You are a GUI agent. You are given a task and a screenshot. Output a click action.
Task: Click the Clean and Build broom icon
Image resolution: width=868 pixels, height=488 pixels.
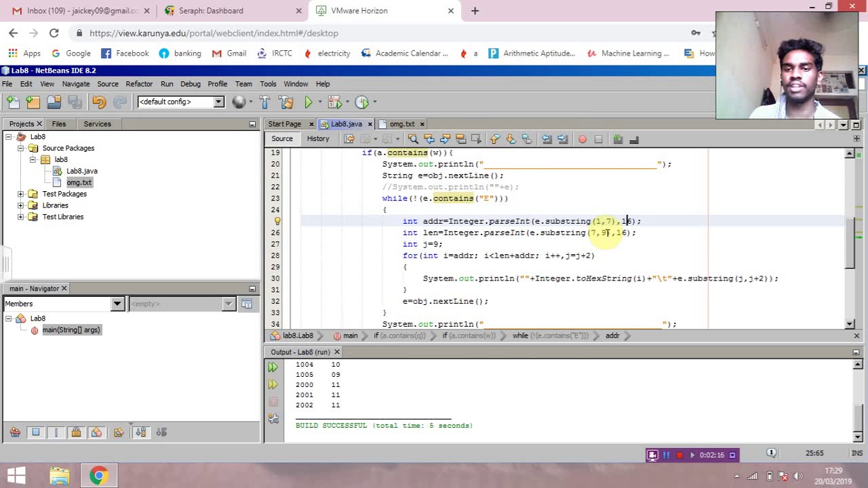coord(286,102)
